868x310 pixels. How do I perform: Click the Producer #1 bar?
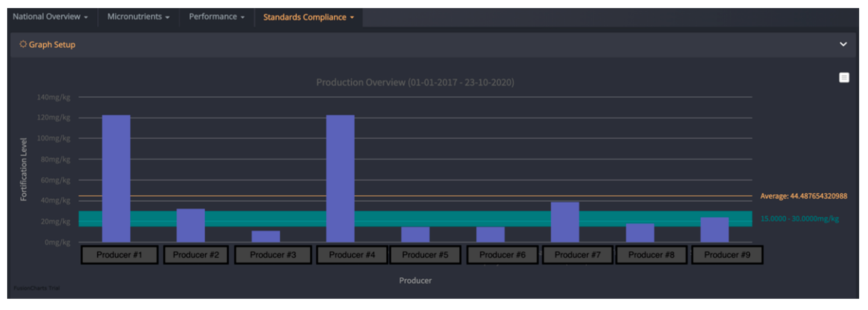pyautogui.click(x=116, y=178)
